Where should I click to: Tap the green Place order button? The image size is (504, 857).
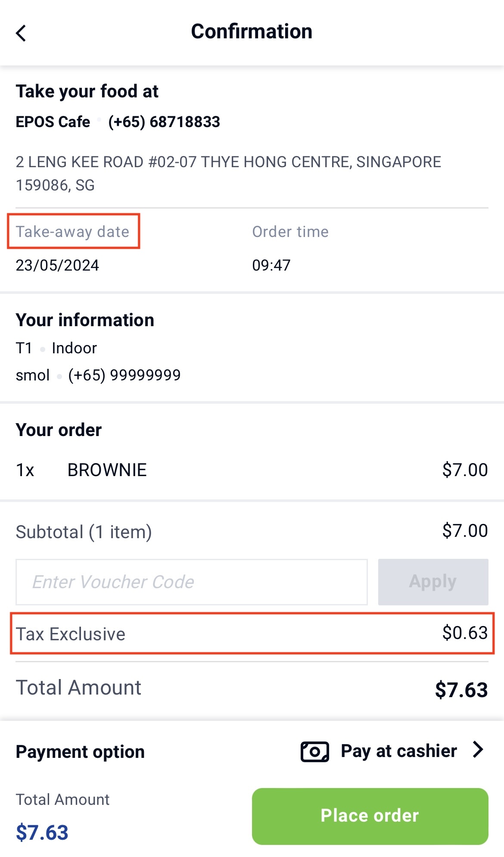[370, 816]
